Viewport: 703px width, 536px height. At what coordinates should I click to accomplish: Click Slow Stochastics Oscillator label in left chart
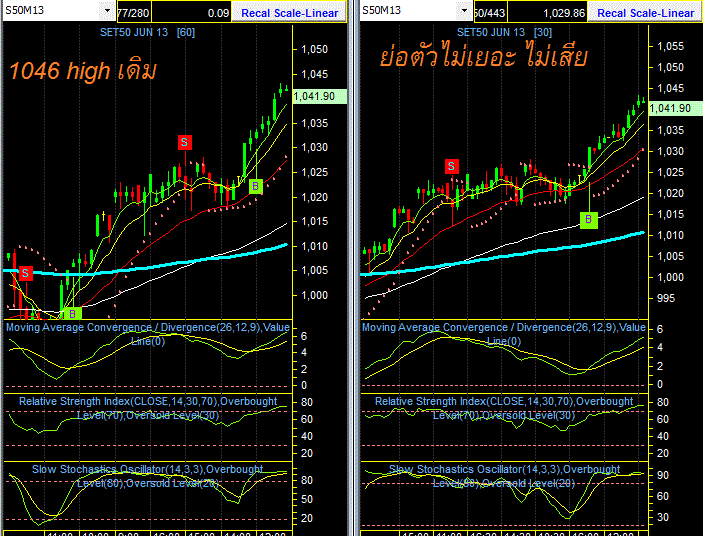point(148,476)
